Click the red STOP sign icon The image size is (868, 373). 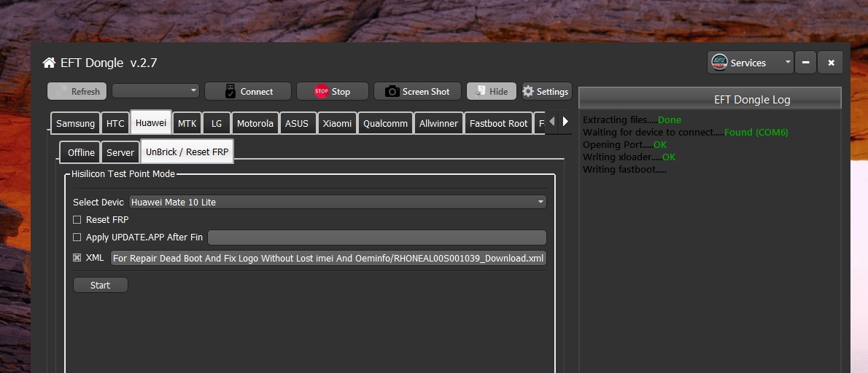321,91
